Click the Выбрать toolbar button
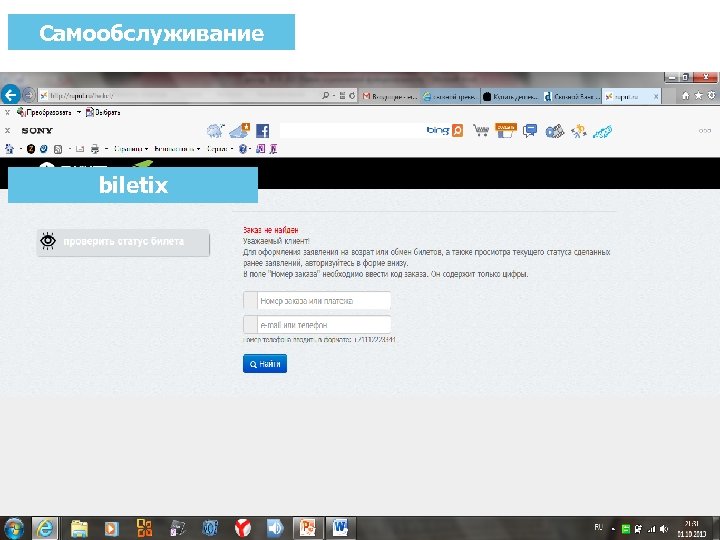 pyautogui.click(x=103, y=112)
